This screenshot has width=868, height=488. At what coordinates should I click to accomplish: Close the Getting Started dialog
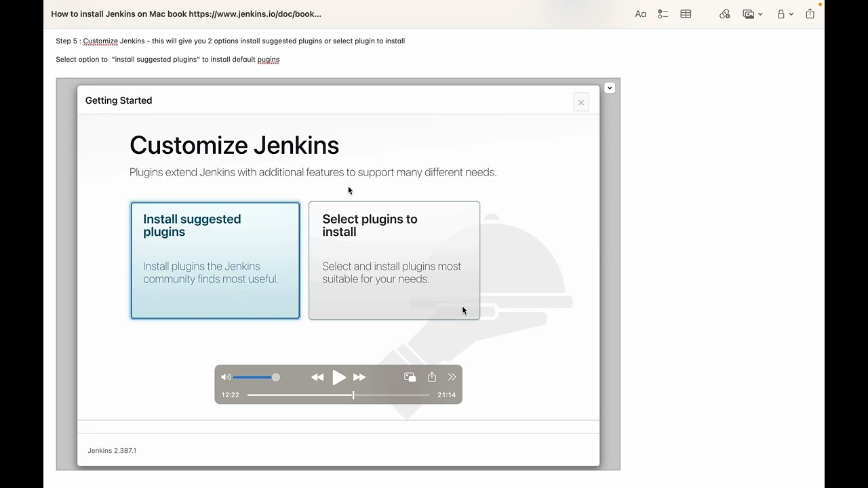[581, 102]
